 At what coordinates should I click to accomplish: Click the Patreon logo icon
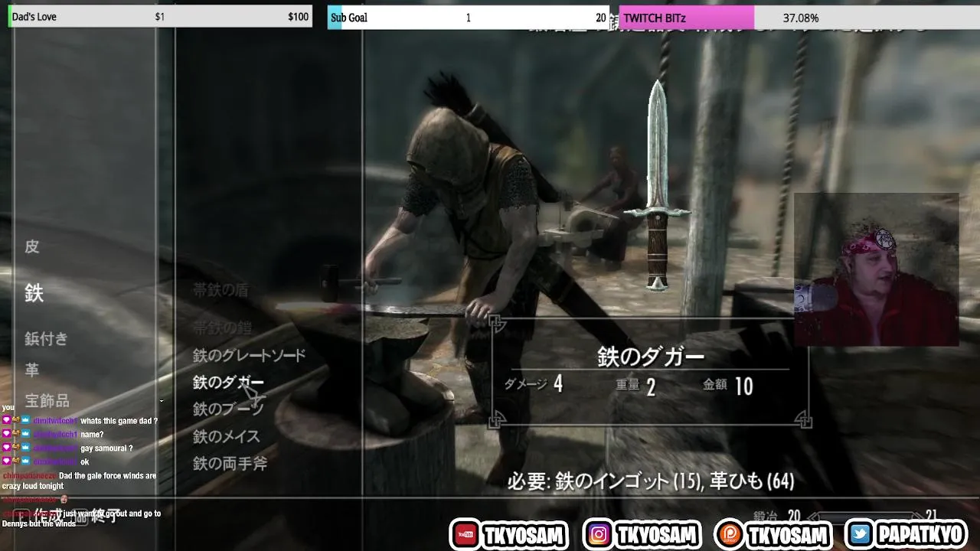point(730,535)
